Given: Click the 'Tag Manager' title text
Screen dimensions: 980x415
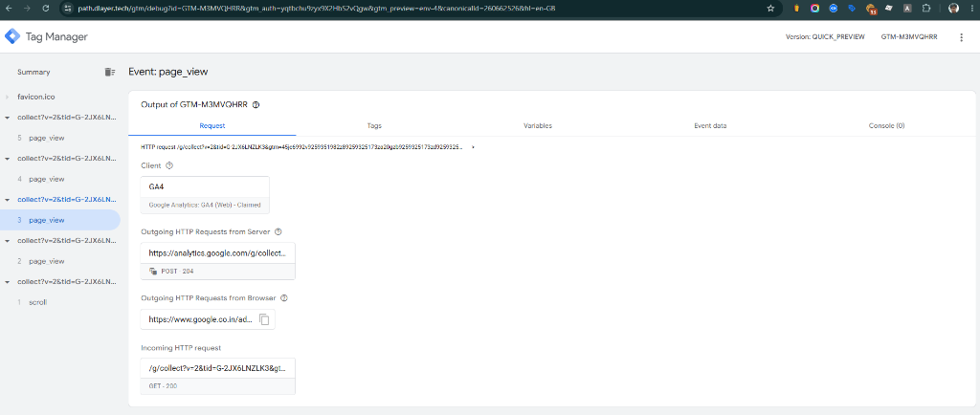Looking at the screenshot, I should coord(56,37).
